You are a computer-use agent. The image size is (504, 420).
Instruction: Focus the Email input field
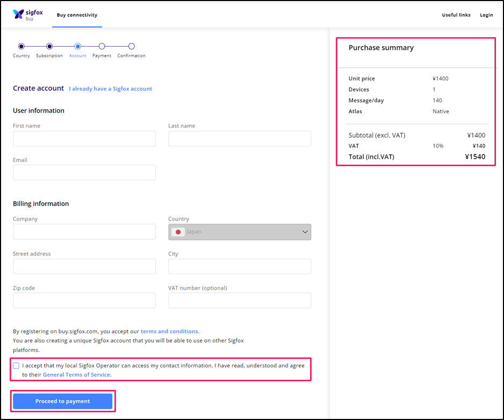[84, 172]
